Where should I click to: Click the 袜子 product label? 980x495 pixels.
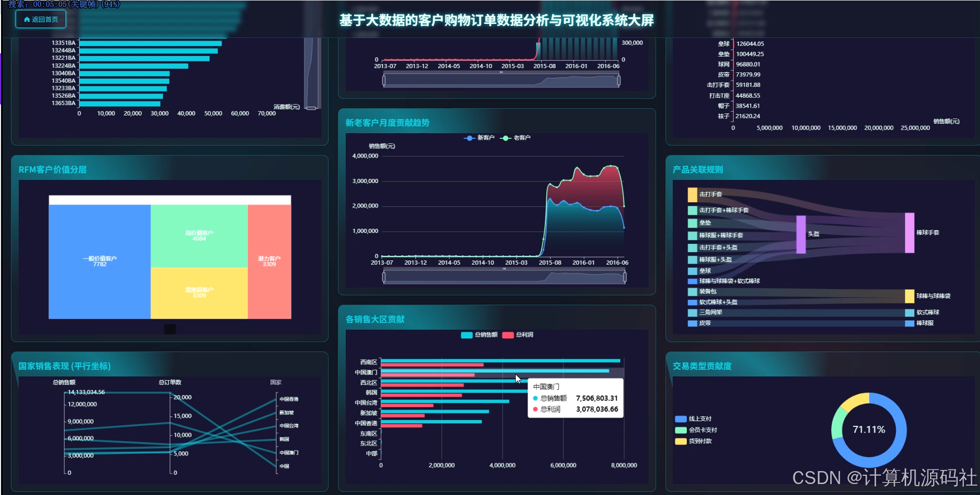point(724,116)
